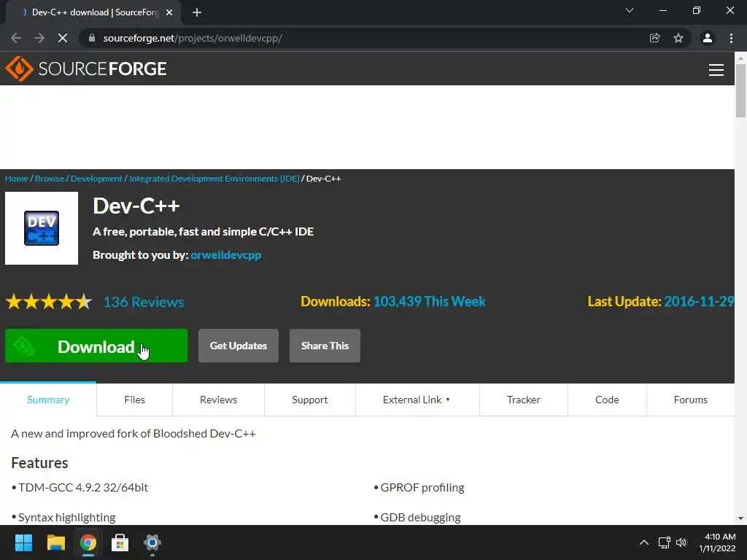Open the Tracker tab
The height and width of the screenshot is (560, 747).
523,400
